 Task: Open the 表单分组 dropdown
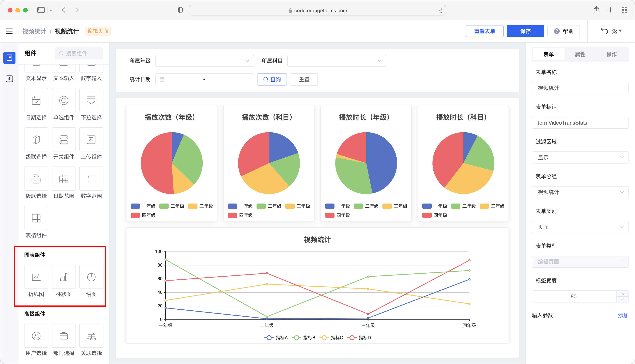(580, 192)
